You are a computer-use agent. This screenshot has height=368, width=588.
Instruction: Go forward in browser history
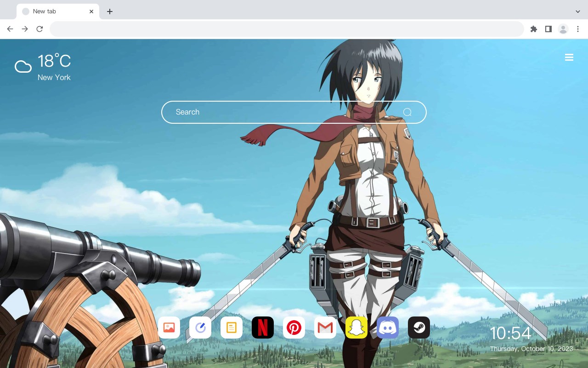point(25,29)
